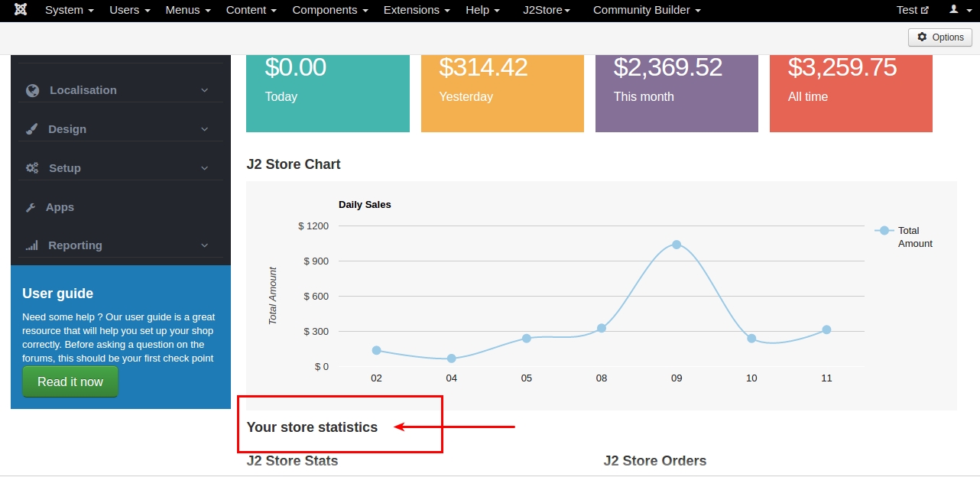The image size is (980, 477).
Task: Click the Setup gears icon
Action: [x=32, y=168]
